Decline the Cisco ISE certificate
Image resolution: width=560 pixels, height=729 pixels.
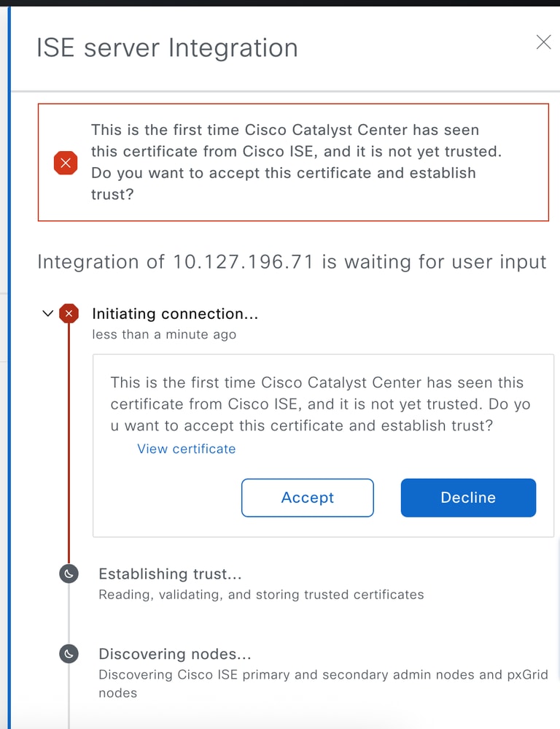pos(468,498)
